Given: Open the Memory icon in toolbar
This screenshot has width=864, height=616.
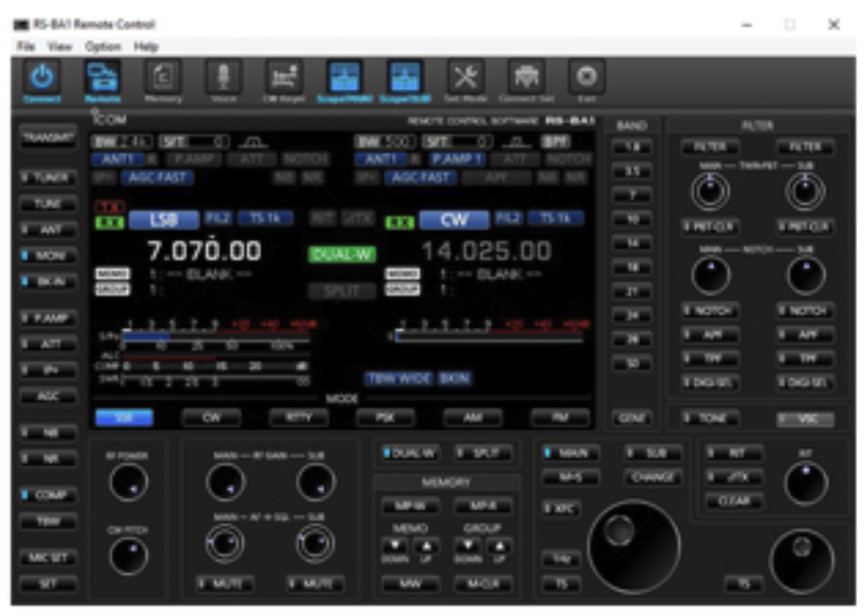Looking at the screenshot, I should pos(163,80).
